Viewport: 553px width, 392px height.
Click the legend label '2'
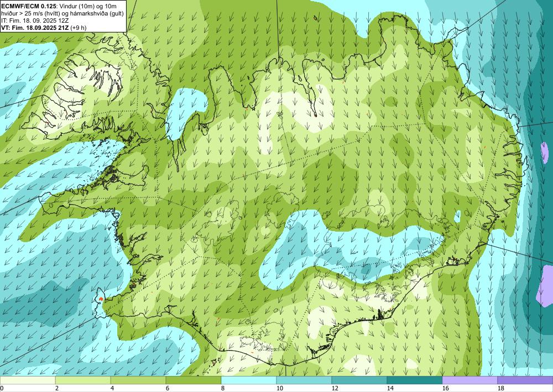click(57, 388)
